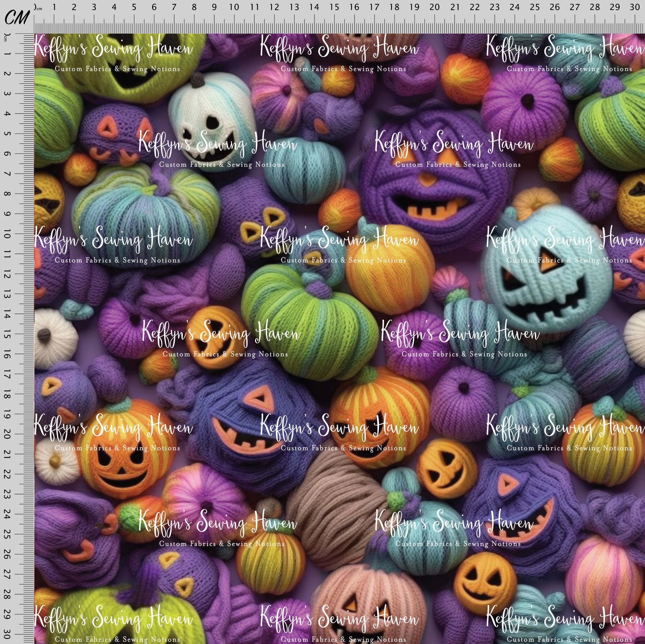The height and width of the screenshot is (644, 645).
Task: Click the 5 mark on the vertical ruler
Action: point(7,134)
